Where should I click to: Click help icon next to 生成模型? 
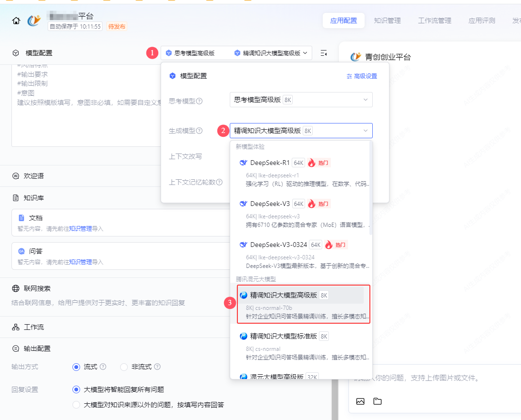199,131
